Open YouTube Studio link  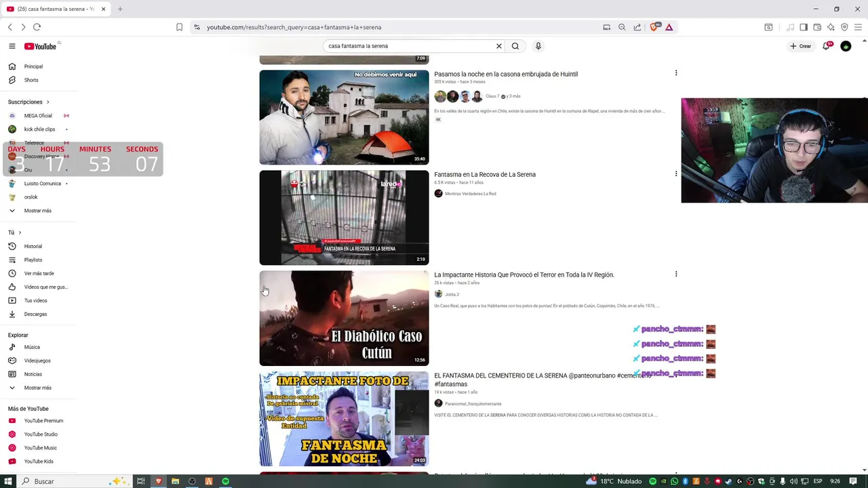pos(41,434)
